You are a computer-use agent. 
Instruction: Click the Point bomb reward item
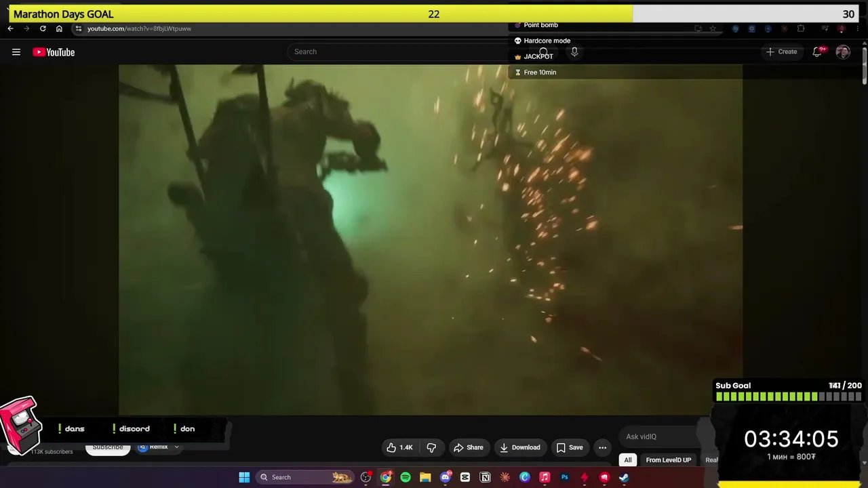(x=536, y=25)
